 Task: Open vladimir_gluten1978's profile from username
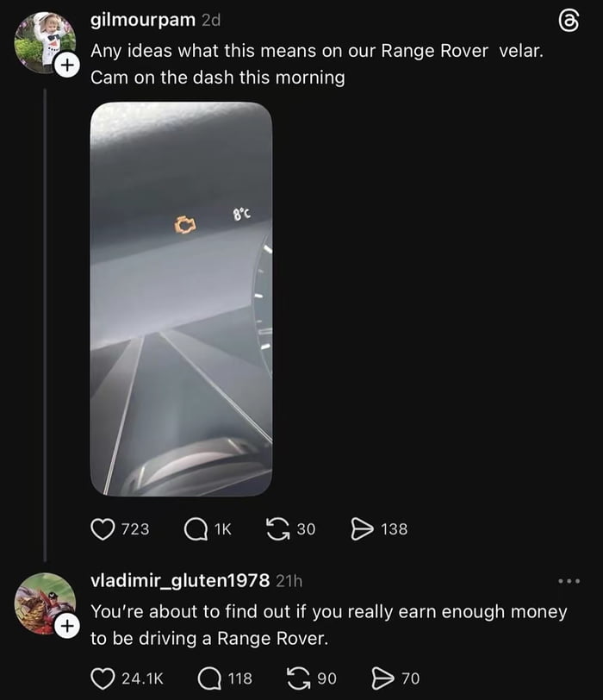click(x=180, y=581)
